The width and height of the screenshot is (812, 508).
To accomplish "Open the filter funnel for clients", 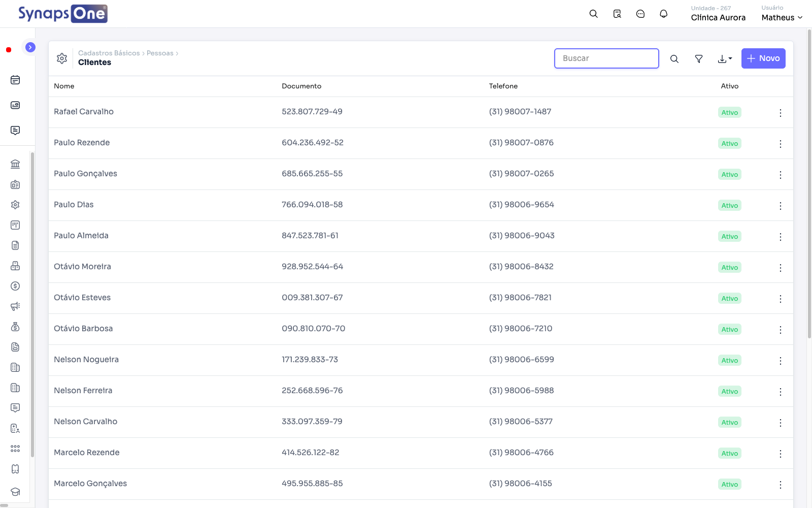I will click(699, 58).
